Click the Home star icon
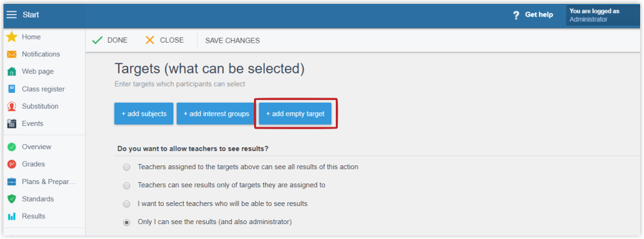 click(x=12, y=37)
